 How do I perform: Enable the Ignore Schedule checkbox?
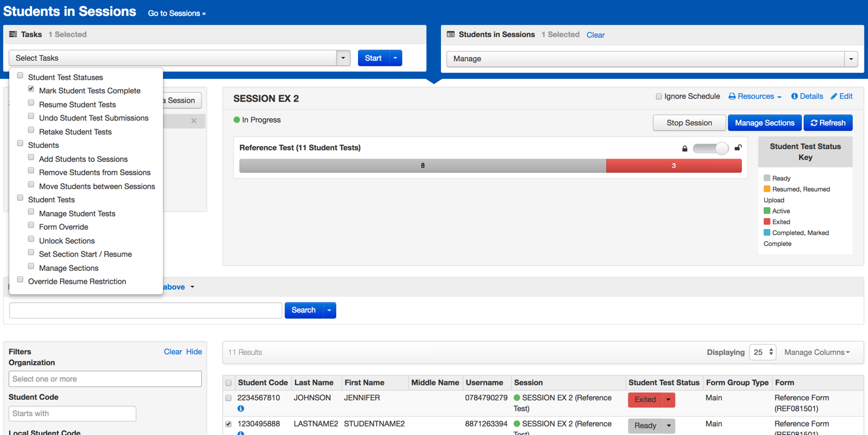point(658,96)
